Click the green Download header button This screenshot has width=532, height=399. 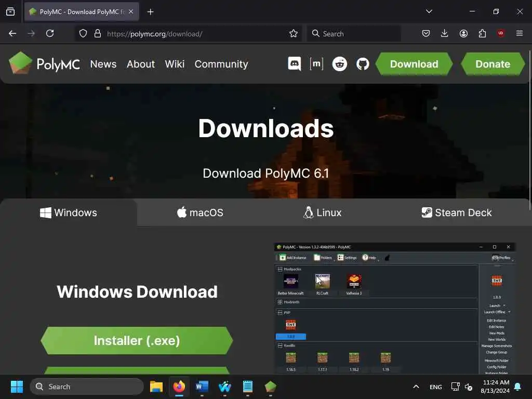[414, 64]
